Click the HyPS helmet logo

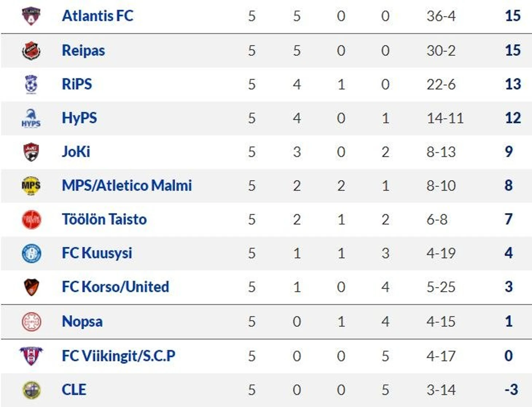coord(31,118)
